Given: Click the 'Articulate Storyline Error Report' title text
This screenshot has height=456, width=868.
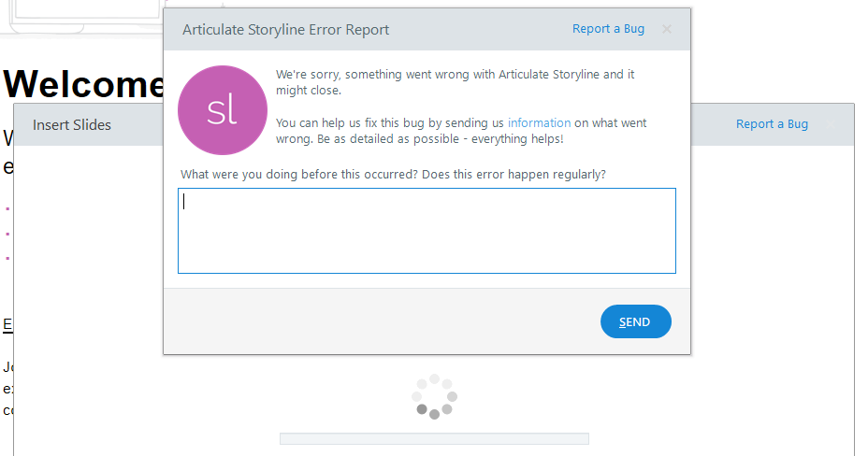Looking at the screenshot, I should pyautogui.click(x=285, y=30).
